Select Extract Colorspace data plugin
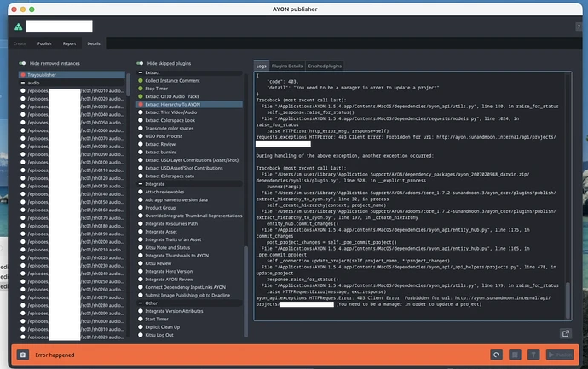Screen dimensions: 588x369 pyautogui.click(x=189, y=176)
